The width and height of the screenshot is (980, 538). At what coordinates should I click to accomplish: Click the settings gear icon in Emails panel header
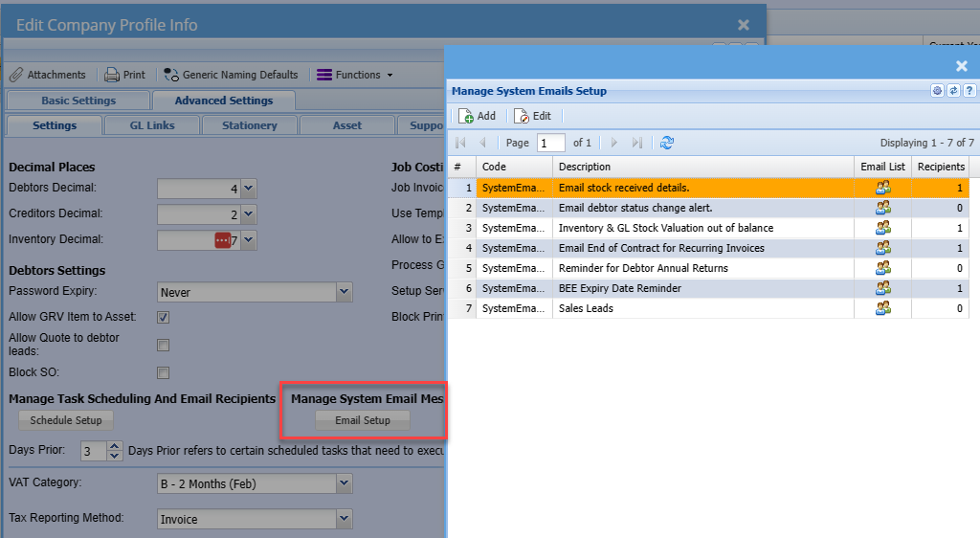[937, 91]
